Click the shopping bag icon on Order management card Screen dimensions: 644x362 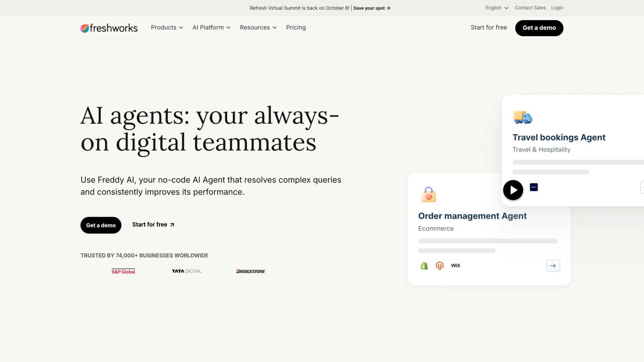(429, 195)
